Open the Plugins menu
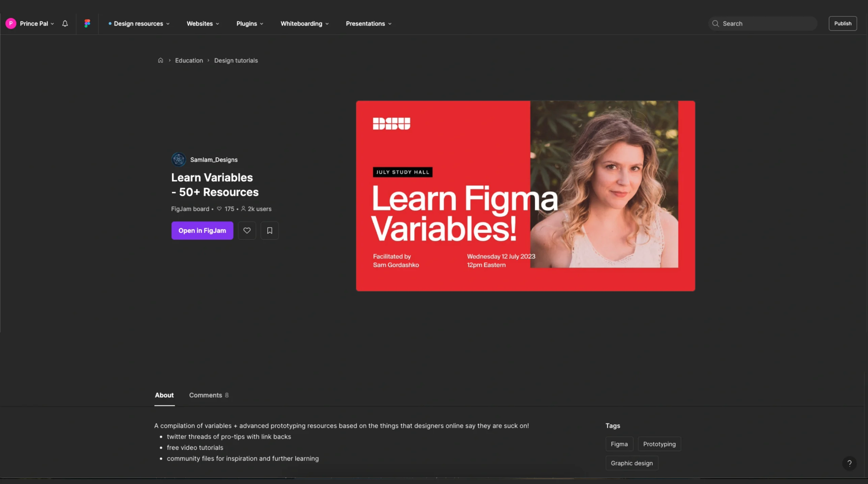The image size is (868, 484). pos(250,23)
